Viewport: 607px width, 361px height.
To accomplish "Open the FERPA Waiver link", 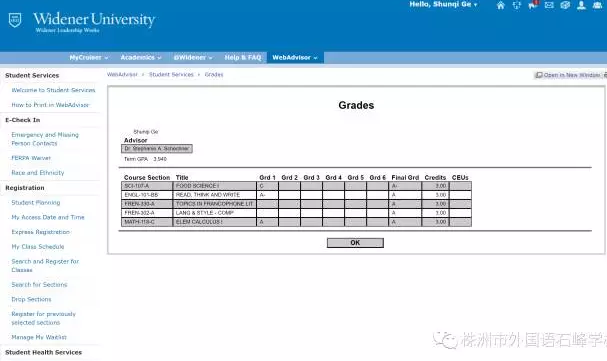I will click(x=31, y=158).
